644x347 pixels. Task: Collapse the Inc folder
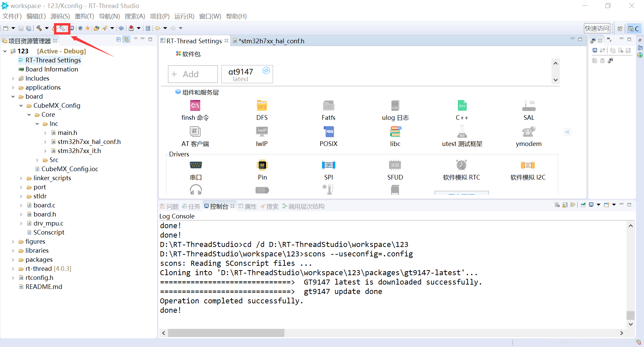pos(37,124)
